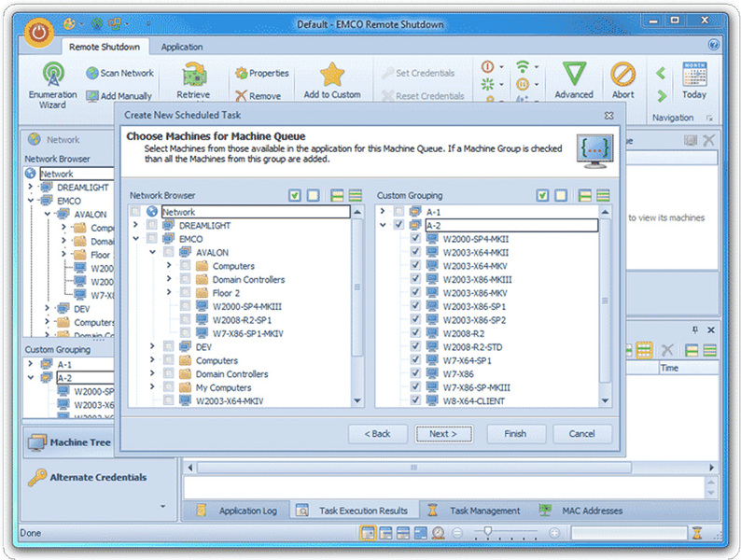Screen dimensions: 741x560
Task: Switch to the Task Management tab
Action: [x=474, y=511]
